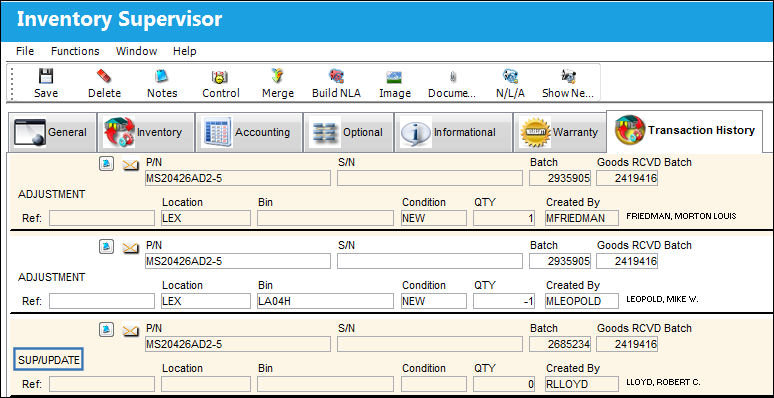Click the Merge toolbar icon

pyautogui.click(x=278, y=76)
